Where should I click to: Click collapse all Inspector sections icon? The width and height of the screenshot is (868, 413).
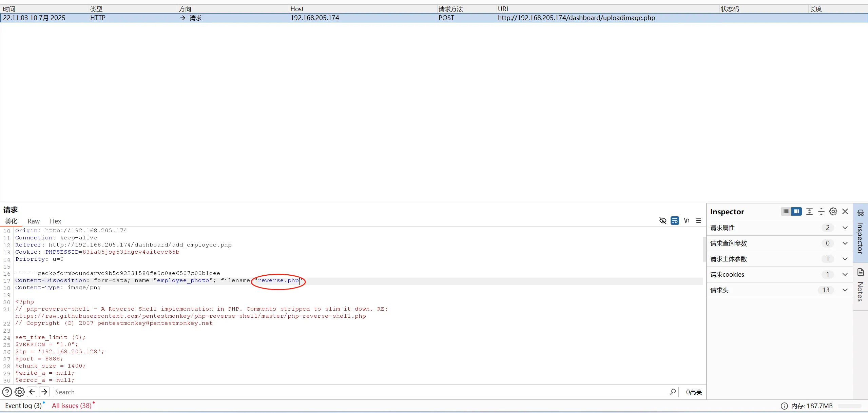pyautogui.click(x=821, y=212)
